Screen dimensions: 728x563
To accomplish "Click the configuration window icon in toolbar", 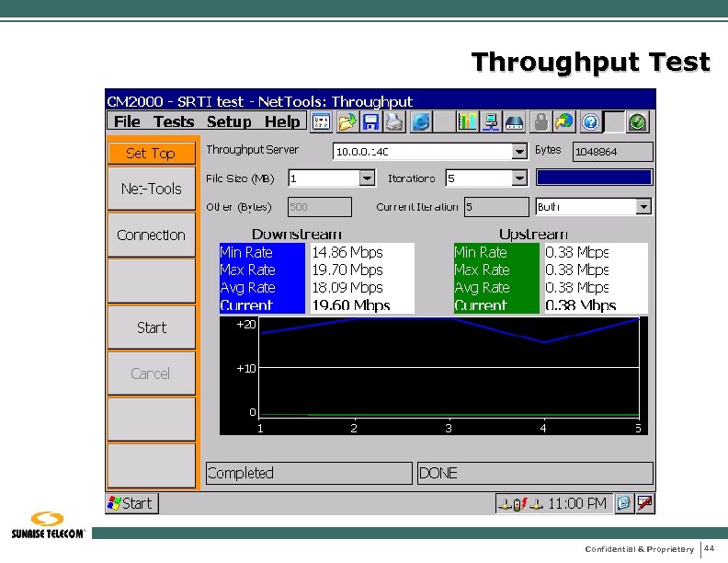I will click(321, 122).
